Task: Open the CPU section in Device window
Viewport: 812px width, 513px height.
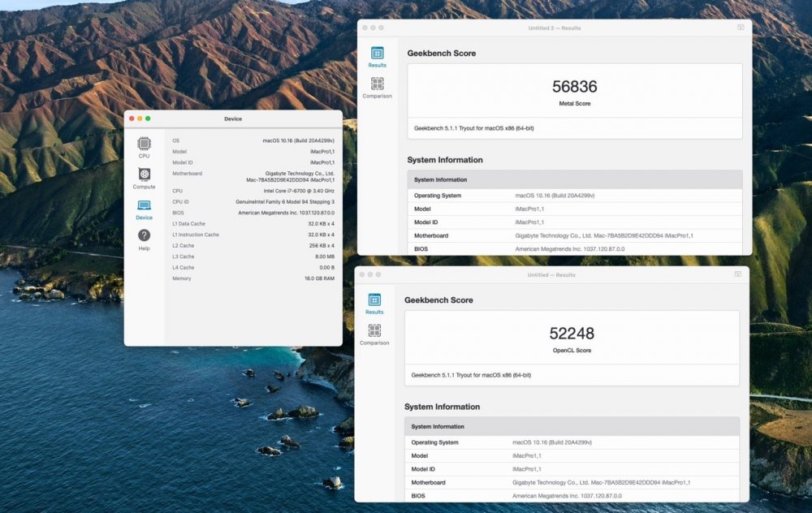Action: (x=144, y=147)
